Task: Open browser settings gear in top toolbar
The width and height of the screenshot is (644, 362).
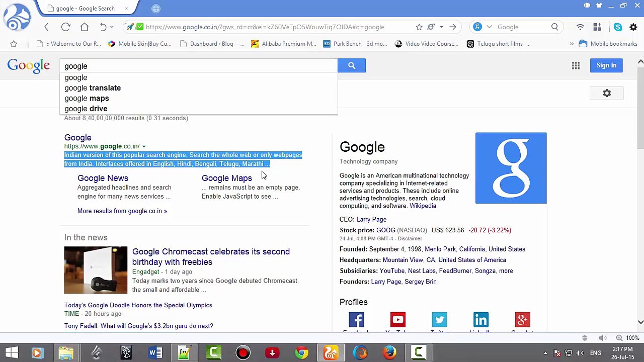Action: tap(633, 27)
